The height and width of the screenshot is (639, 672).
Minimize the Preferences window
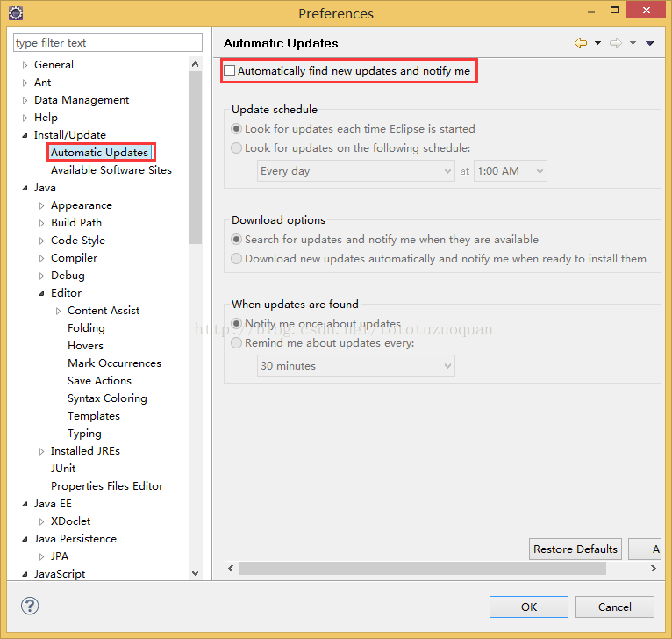(591, 12)
